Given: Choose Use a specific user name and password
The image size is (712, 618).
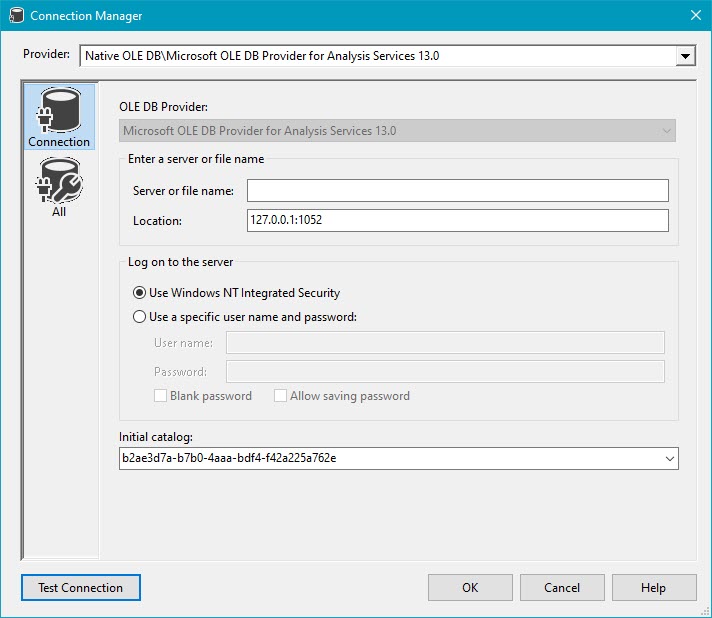Looking at the screenshot, I should pos(141,317).
